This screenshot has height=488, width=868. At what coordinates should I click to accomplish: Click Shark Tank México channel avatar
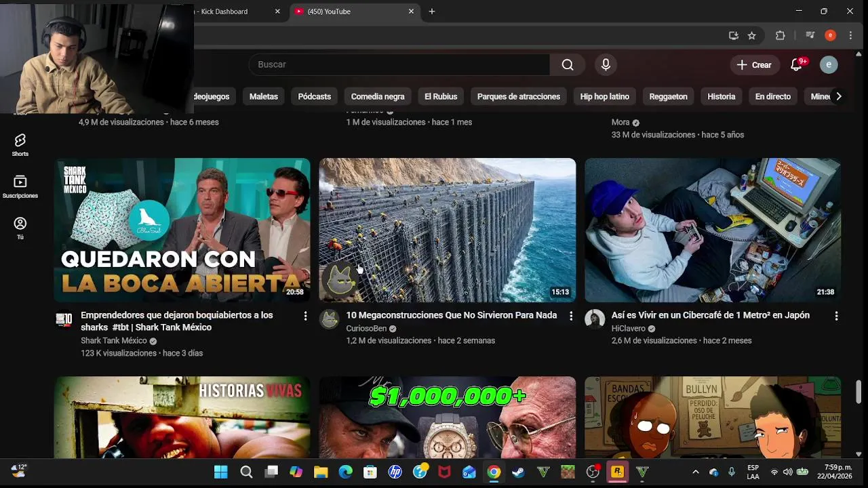[64, 319]
